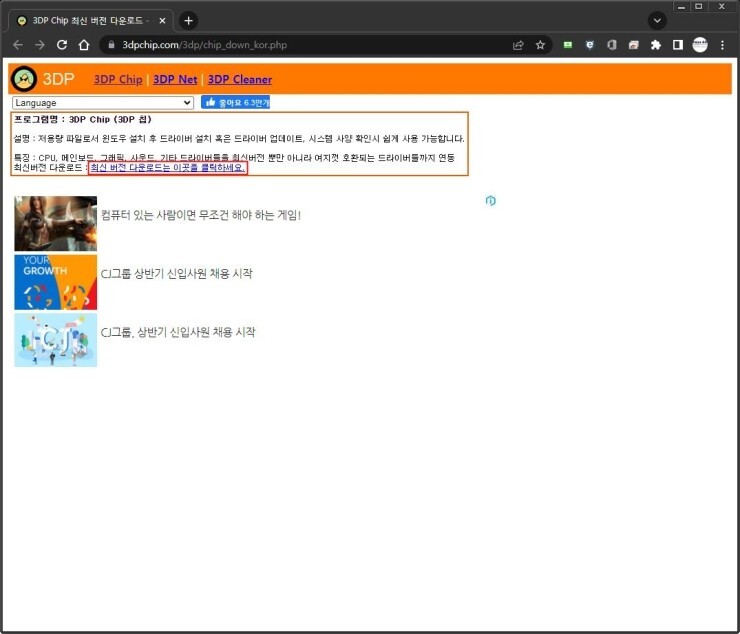Screen dimensions: 740x634
Task: Open the fantasy game ad thumbnail
Action: point(56,223)
